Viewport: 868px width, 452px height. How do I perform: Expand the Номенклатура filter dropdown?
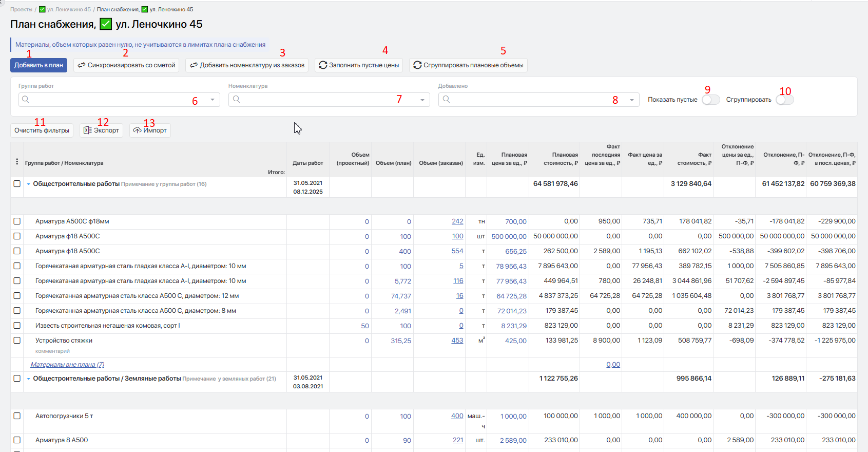coord(422,100)
